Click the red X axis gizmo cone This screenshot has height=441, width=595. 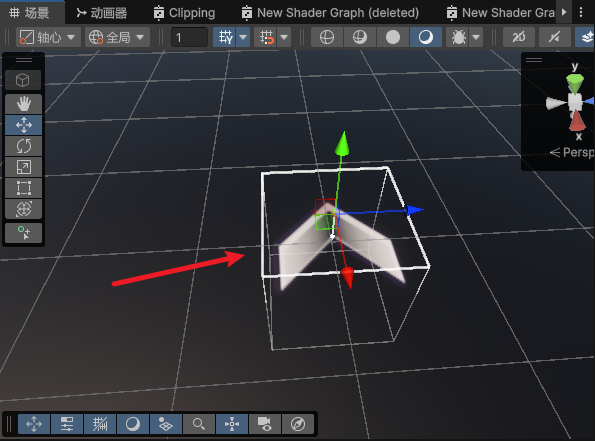(577, 120)
